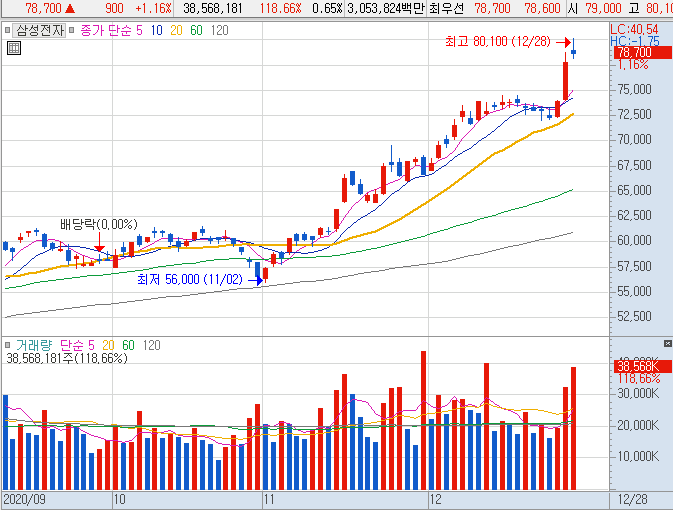
Task: Click the 38,568,181주(118.66%) volume readout
Action: [x=67, y=358]
